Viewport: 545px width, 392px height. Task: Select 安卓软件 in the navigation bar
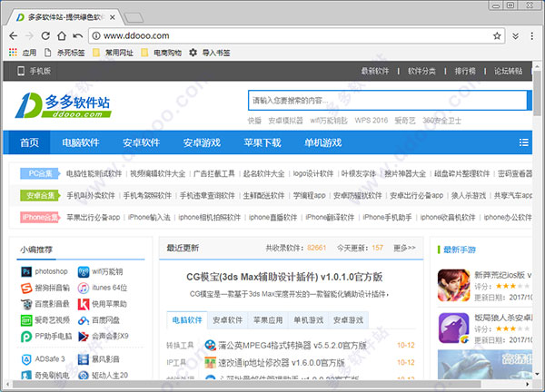click(141, 142)
